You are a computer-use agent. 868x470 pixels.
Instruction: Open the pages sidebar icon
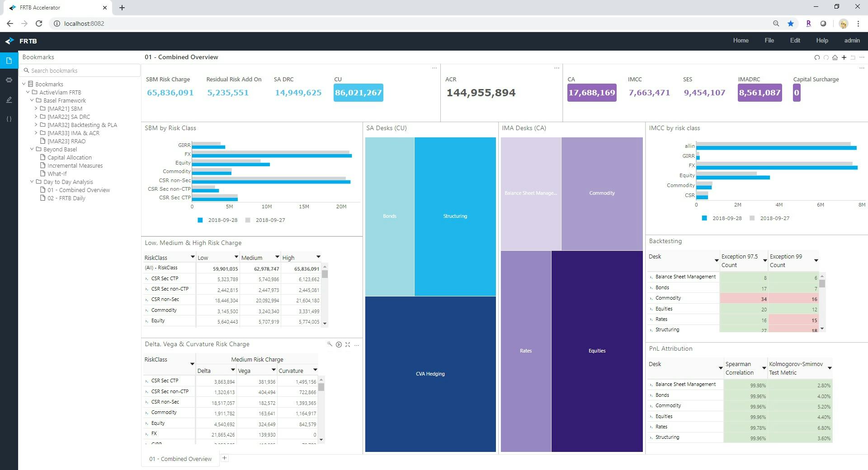(9, 60)
